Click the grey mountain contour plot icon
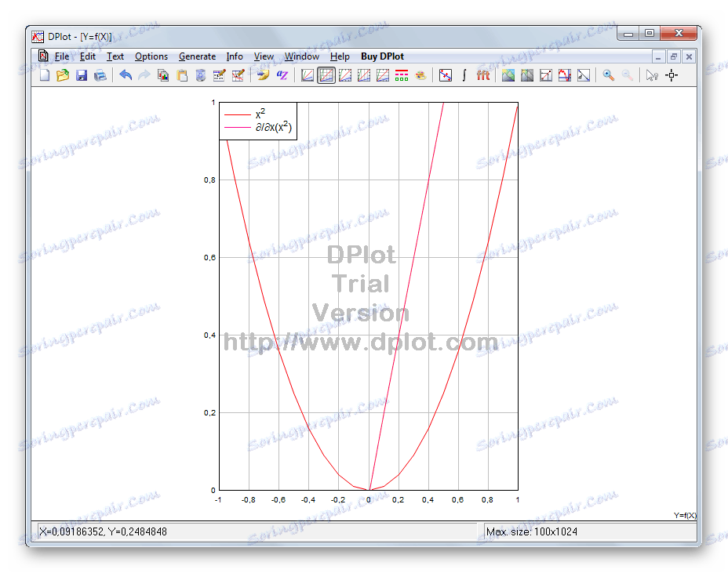 click(x=527, y=75)
